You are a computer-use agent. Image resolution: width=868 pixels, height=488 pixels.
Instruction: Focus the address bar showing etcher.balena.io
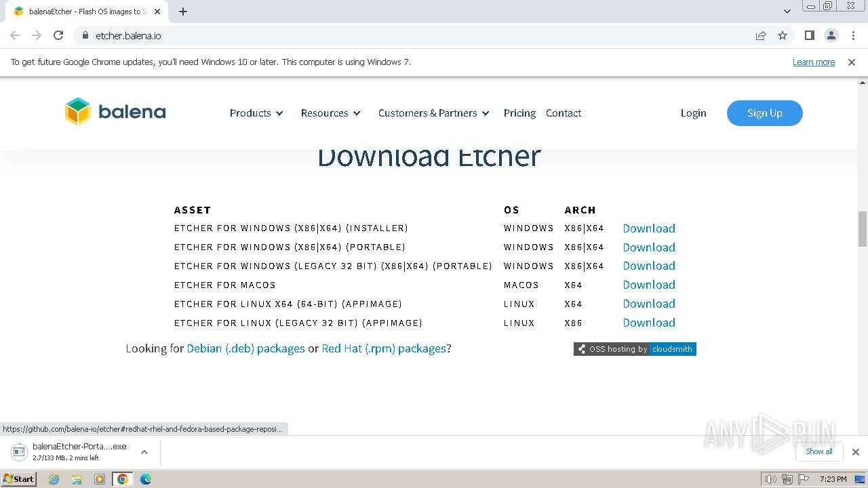pos(414,35)
